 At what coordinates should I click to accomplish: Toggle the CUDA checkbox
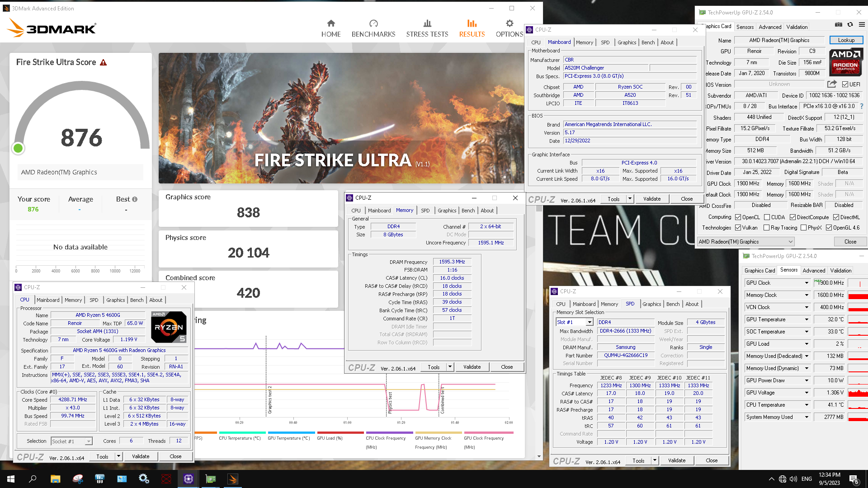coord(767,217)
